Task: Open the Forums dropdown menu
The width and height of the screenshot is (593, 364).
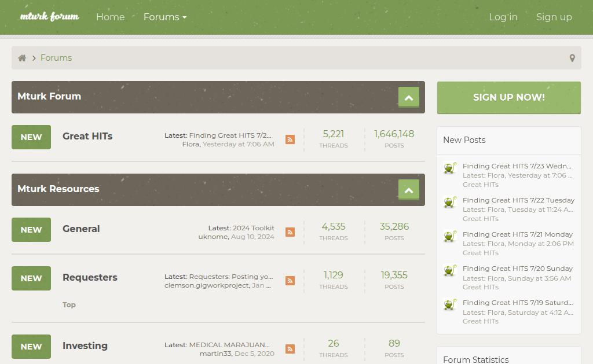Action: [165, 17]
